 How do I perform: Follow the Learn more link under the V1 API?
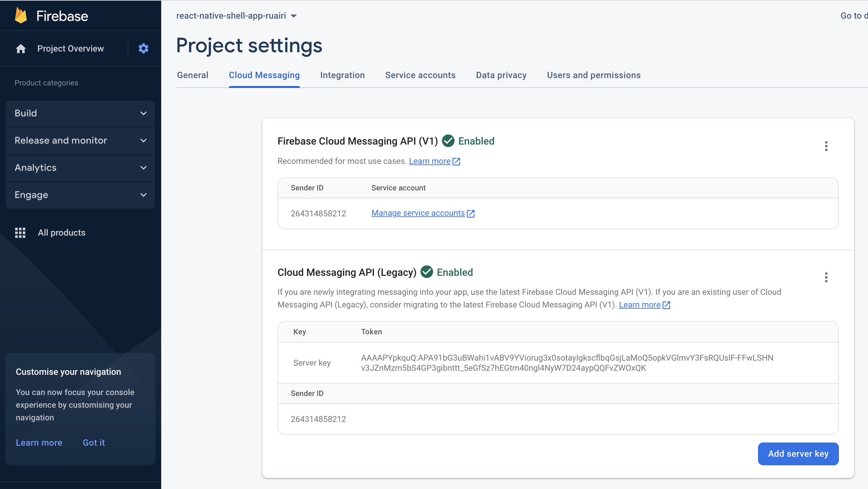pos(430,161)
